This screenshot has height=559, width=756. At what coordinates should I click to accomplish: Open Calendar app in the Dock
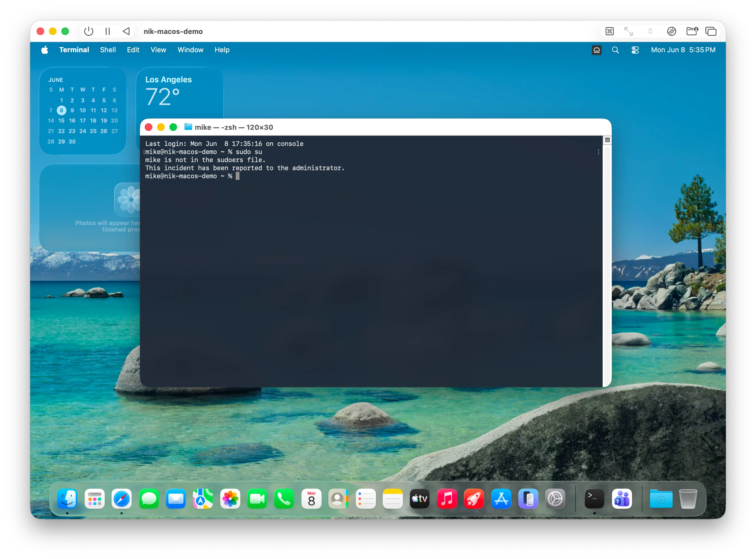(x=311, y=498)
